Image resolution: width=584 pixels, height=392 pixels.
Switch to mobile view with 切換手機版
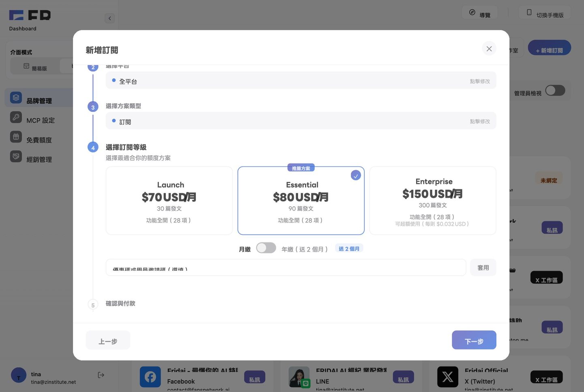[545, 13]
